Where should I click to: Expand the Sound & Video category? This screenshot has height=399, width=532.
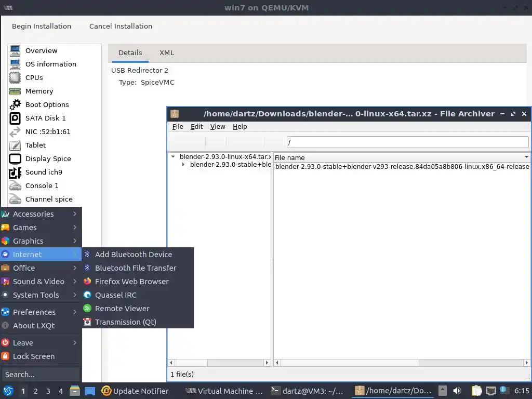[41, 281]
